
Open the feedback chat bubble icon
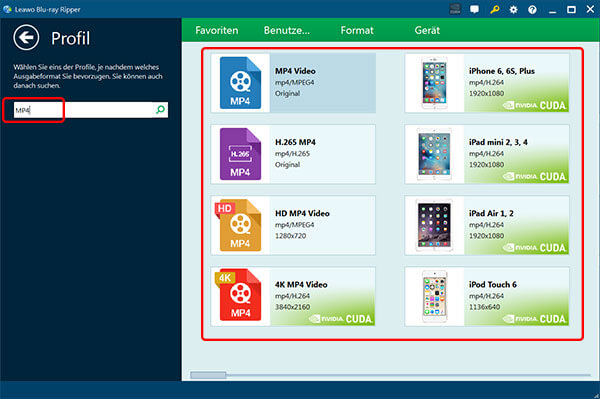click(474, 10)
